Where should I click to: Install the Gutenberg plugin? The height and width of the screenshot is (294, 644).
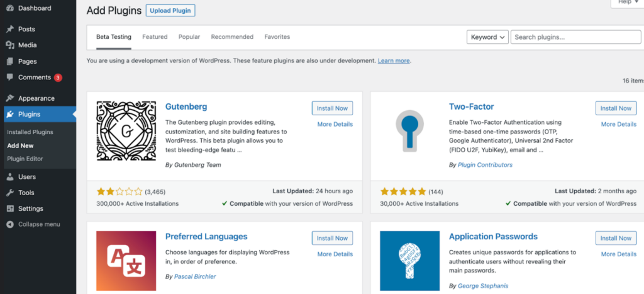332,108
